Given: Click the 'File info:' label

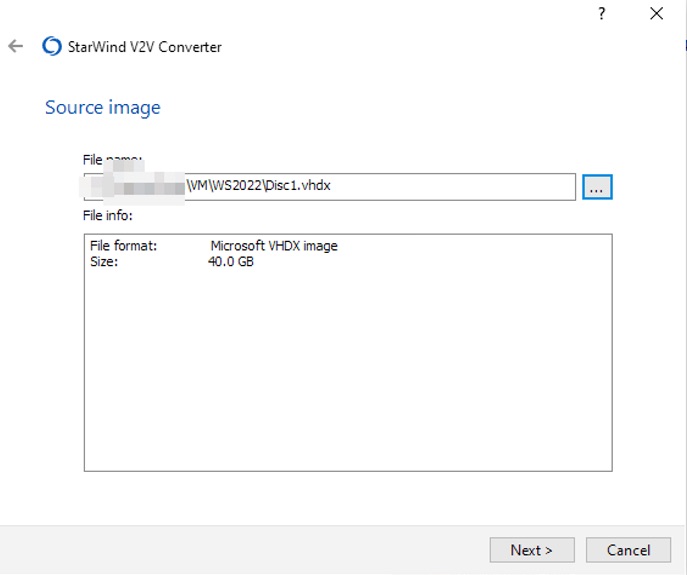Looking at the screenshot, I should pos(108,216).
